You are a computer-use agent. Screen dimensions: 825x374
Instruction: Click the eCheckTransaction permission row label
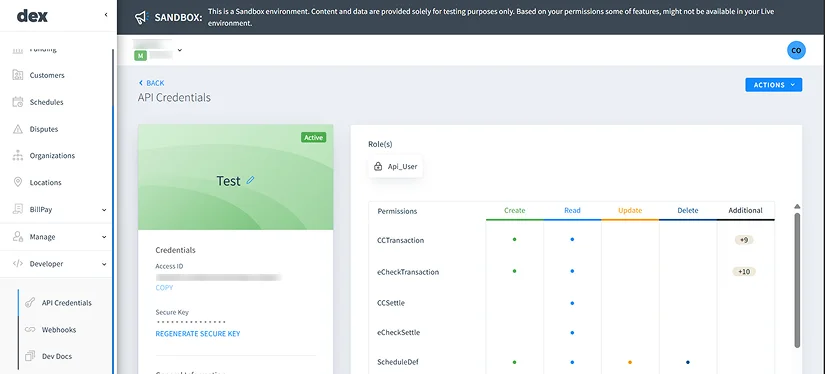408,272
